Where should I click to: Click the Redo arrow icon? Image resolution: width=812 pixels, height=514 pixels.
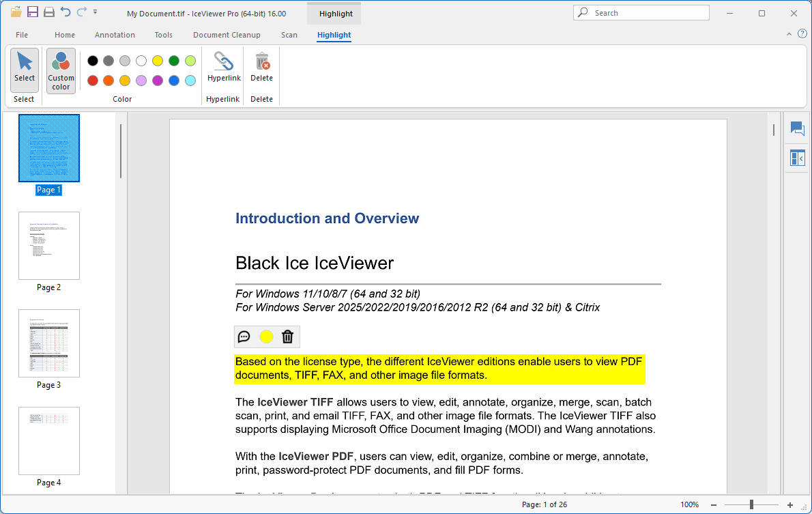tap(81, 12)
